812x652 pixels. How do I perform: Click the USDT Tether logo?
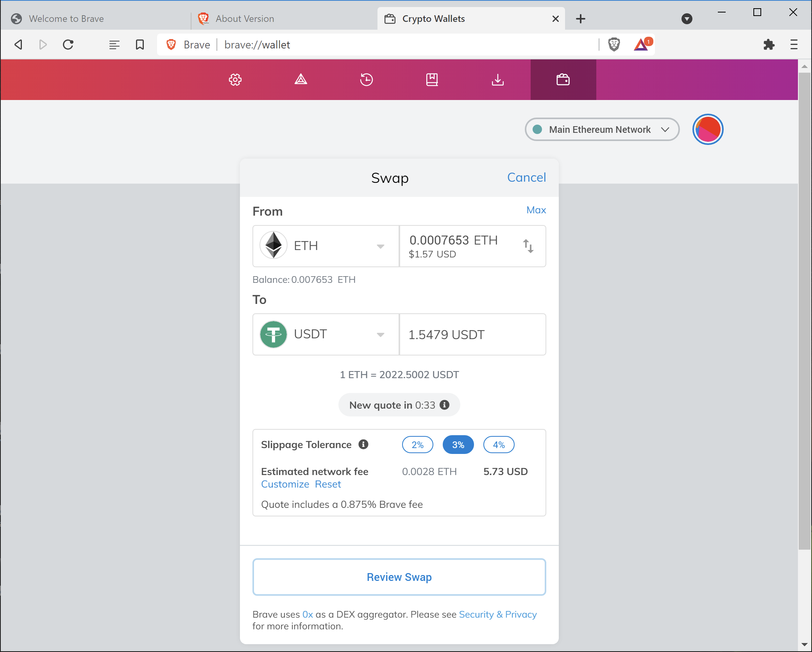pos(274,334)
